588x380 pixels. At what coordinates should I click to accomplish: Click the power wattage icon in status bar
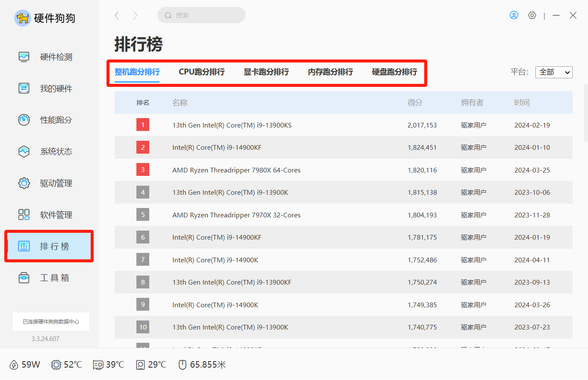pos(14,365)
